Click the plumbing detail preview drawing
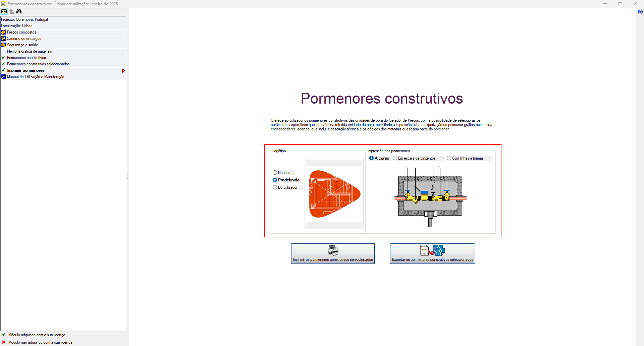This screenshot has height=346, width=644. point(430,196)
